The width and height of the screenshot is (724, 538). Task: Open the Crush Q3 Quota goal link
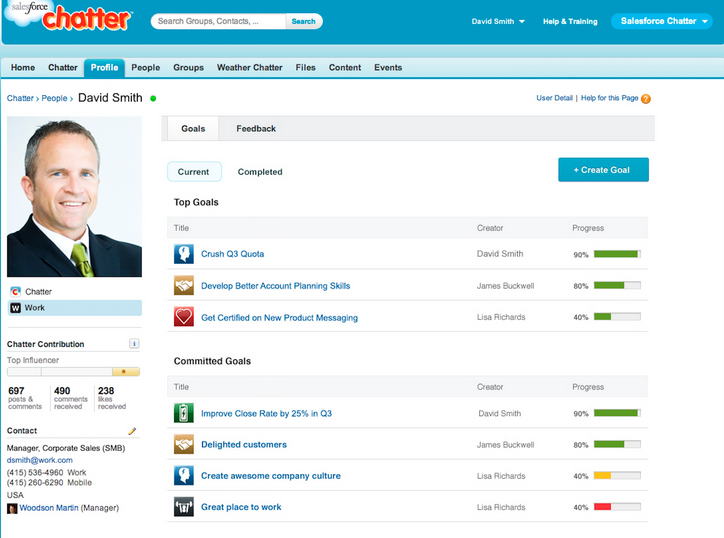tap(233, 254)
